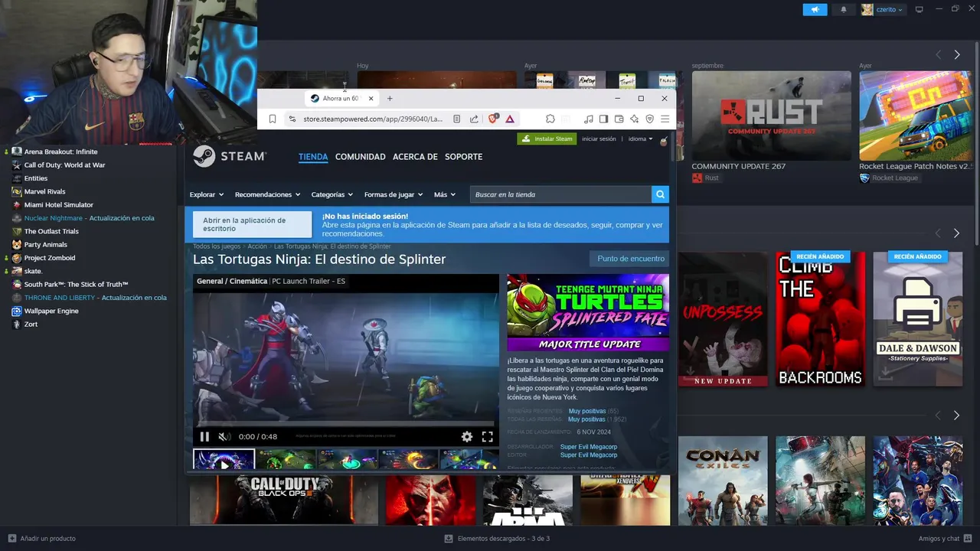This screenshot has height=551, width=980.
Task: Open 'Amigos y chat' panel
Action: coord(946,539)
